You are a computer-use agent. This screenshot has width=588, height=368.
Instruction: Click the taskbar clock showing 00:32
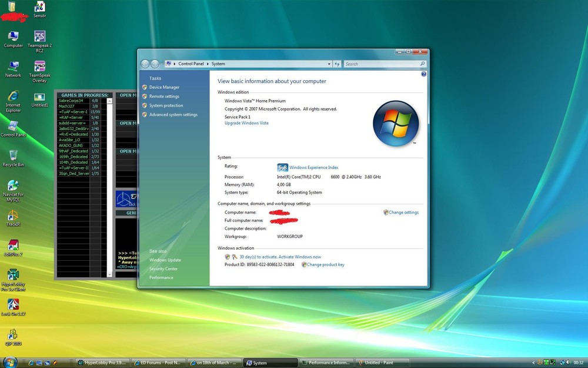coord(579,363)
